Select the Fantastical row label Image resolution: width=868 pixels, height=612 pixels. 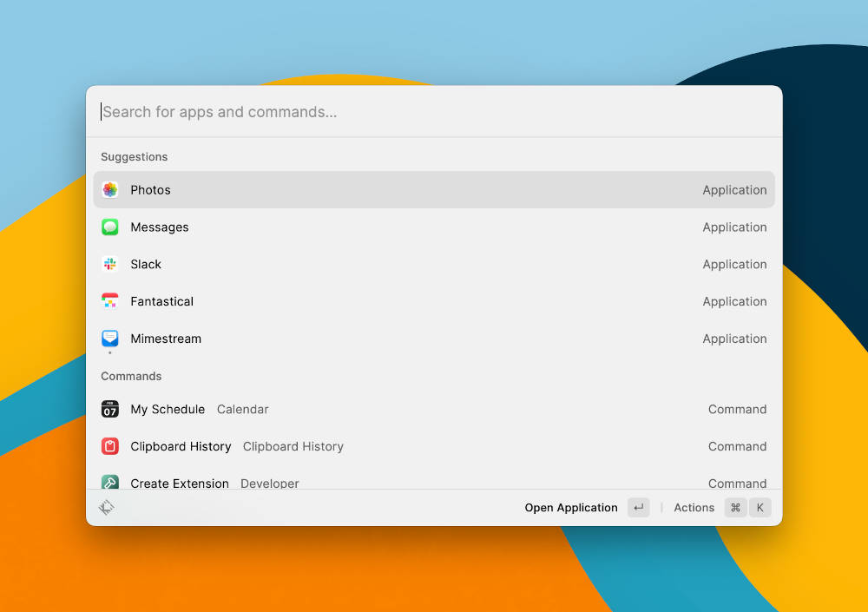point(161,301)
